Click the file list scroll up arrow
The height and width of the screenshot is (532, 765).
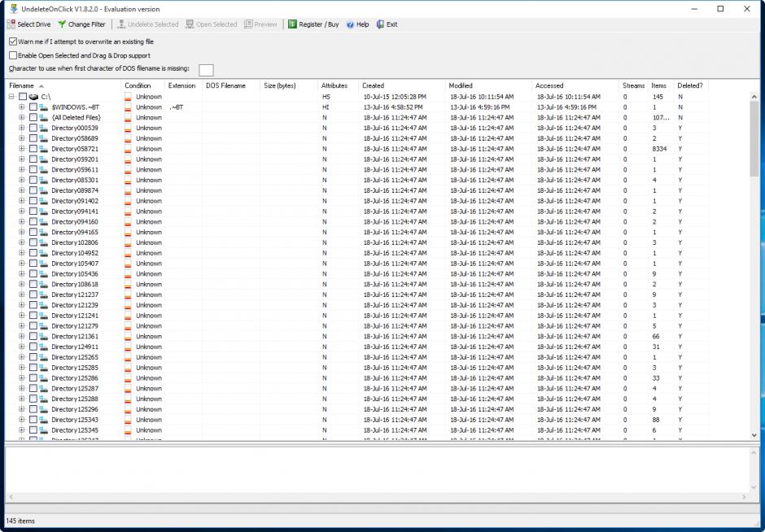pyautogui.click(x=754, y=97)
